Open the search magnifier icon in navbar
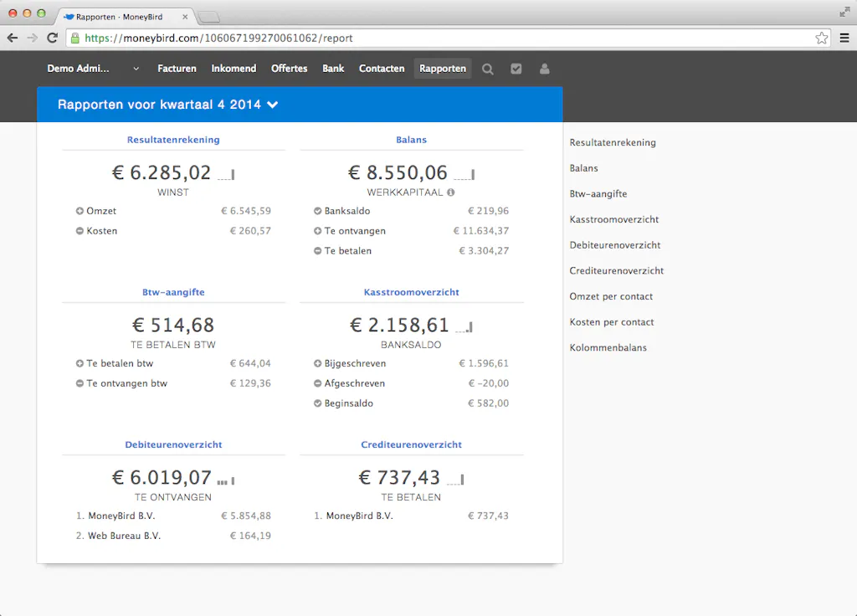 (x=488, y=69)
